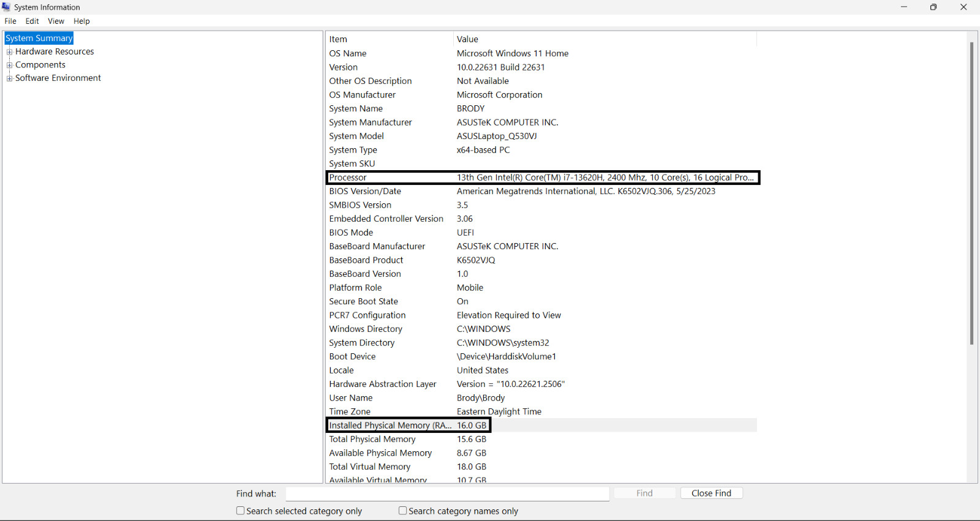Open the View menu

(56, 21)
